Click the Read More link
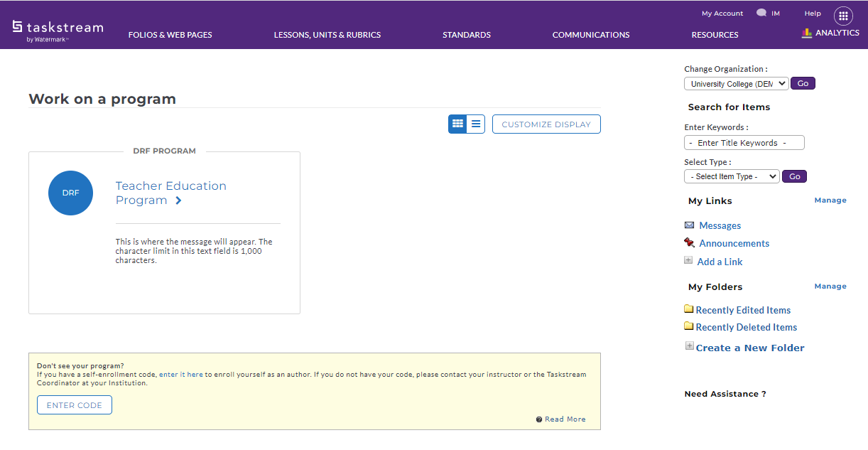The image size is (868, 450). tap(565, 419)
